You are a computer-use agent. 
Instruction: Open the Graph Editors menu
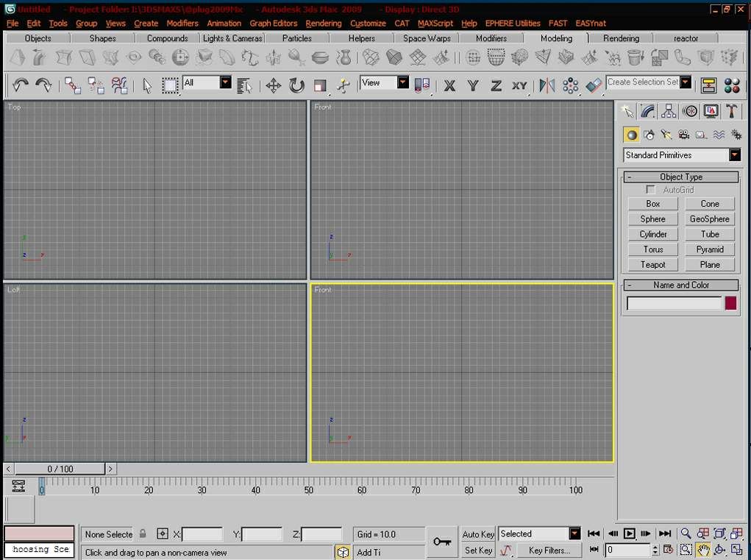274,23
